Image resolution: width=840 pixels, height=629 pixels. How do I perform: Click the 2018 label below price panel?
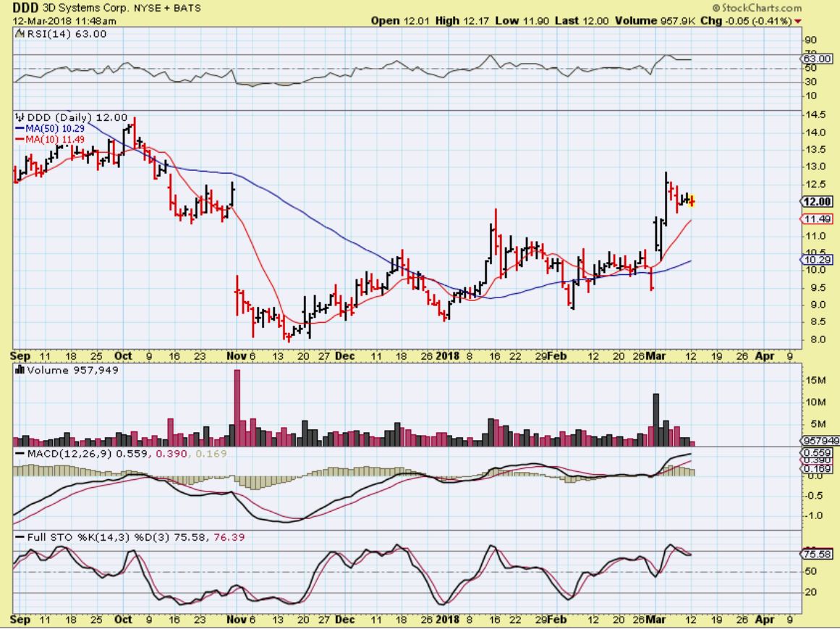(x=447, y=355)
